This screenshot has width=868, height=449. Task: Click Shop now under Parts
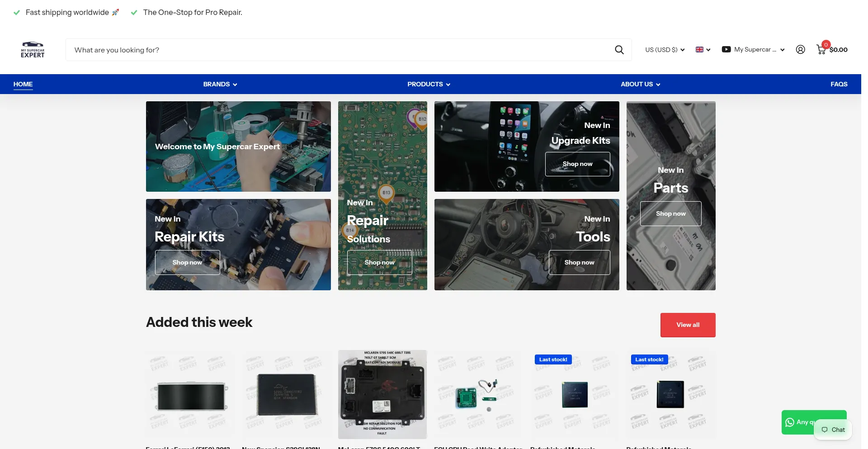(670, 213)
